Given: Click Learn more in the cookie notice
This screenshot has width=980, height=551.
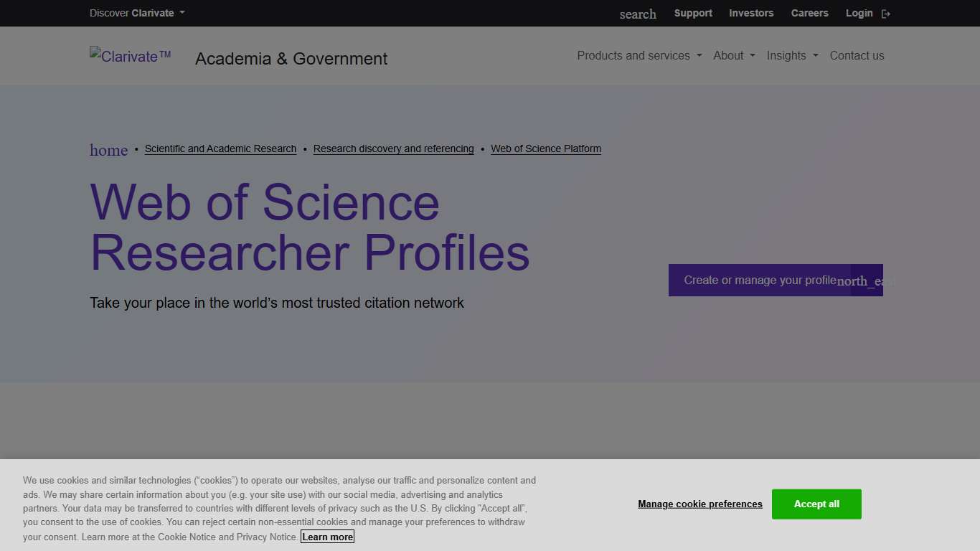Looking at the screenshot, I should click(x=327, y=537).
